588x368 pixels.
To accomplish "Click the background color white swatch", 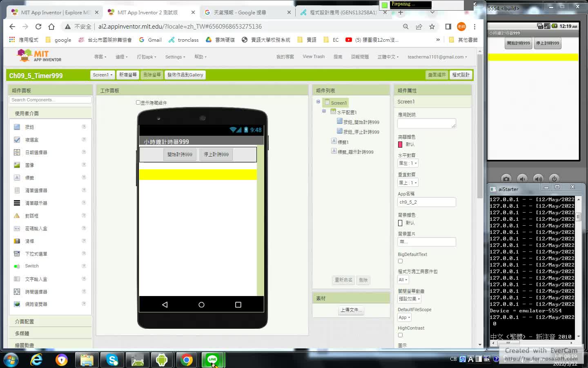I will 400,223.
